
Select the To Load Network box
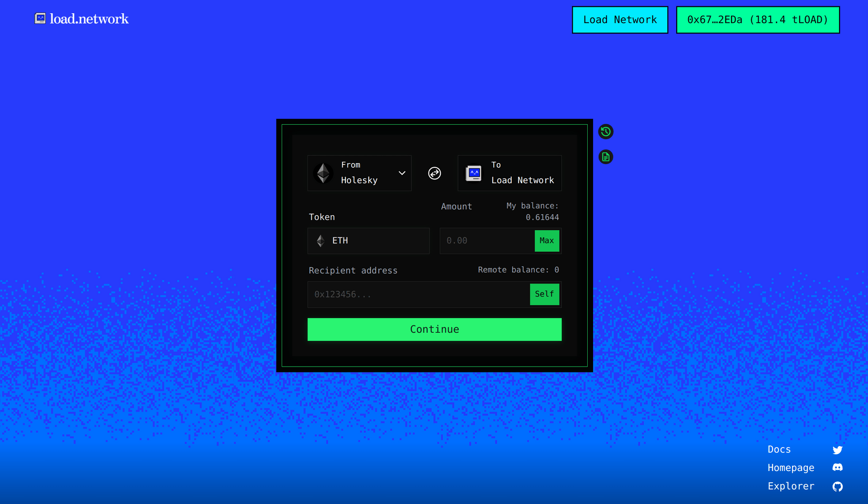pos(509,173)
